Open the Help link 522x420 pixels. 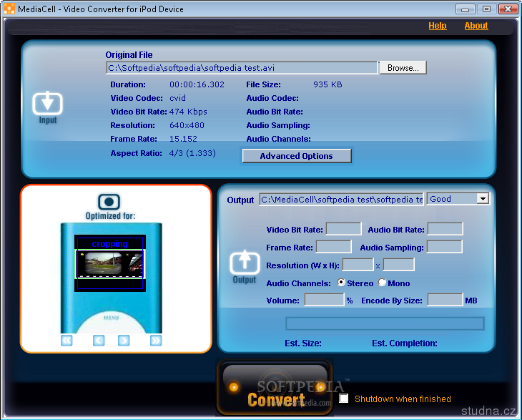pyautogui.click(x=438, y=26)
